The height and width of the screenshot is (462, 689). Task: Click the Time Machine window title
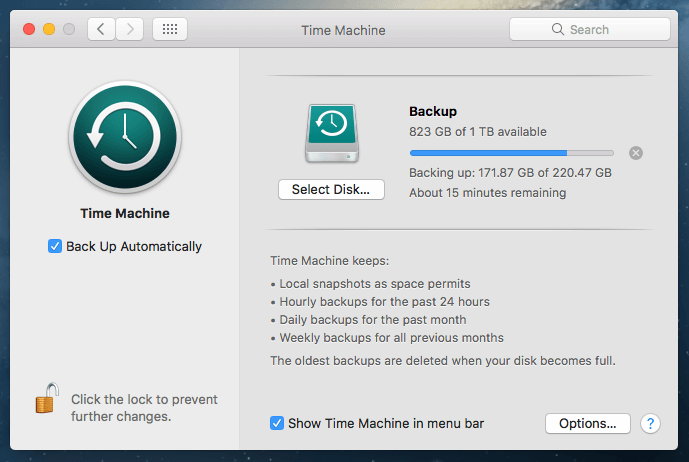click(x=343, y=30)
